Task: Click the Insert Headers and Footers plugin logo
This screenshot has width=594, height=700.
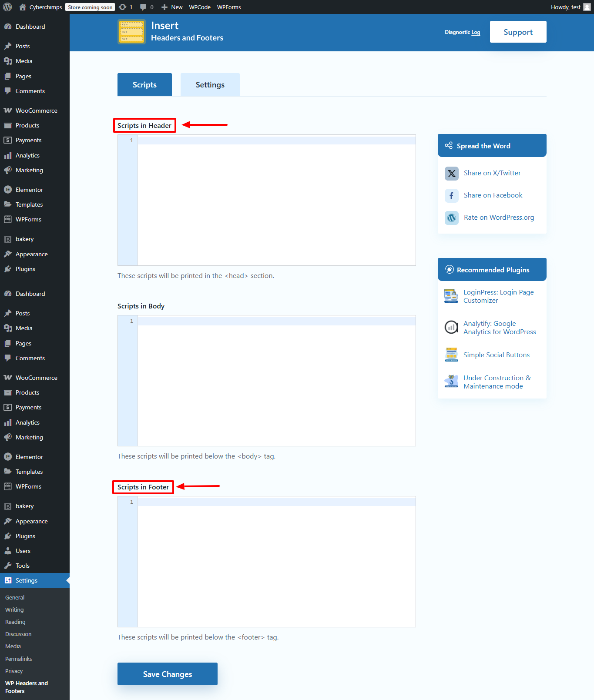Action: (131, 32)
